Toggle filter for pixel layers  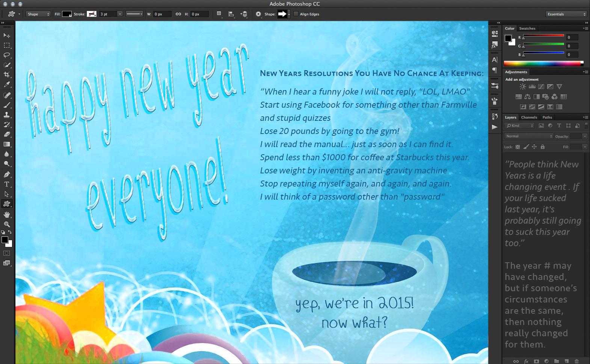click(541, 126)
